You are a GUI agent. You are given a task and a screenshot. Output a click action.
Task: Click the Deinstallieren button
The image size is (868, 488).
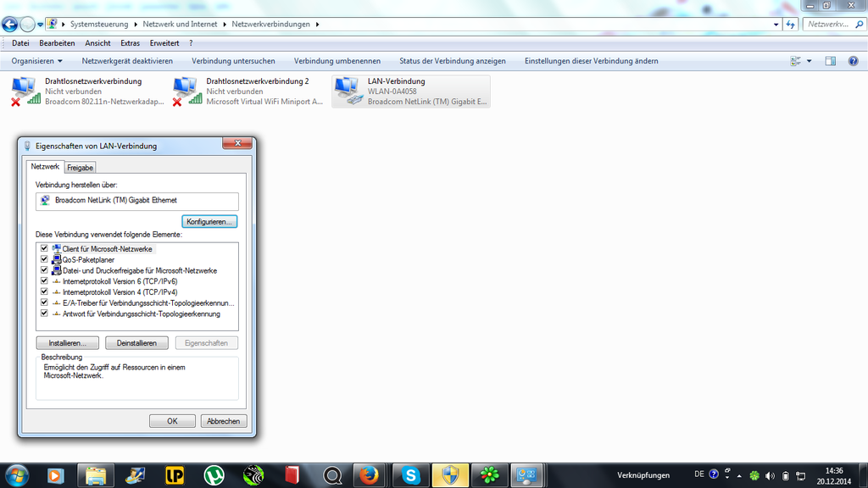pyautogui.click(x=136, y=343)
